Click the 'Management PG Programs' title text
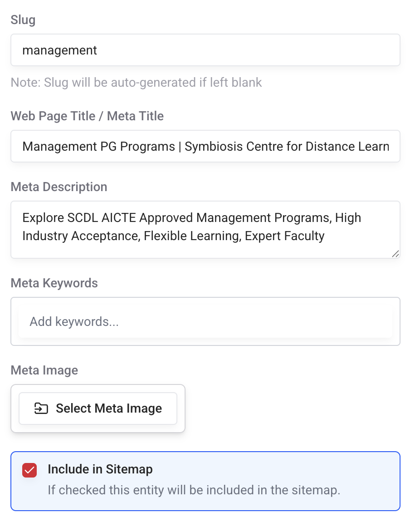This screenshot has width=420, height=522. [98, 147]
